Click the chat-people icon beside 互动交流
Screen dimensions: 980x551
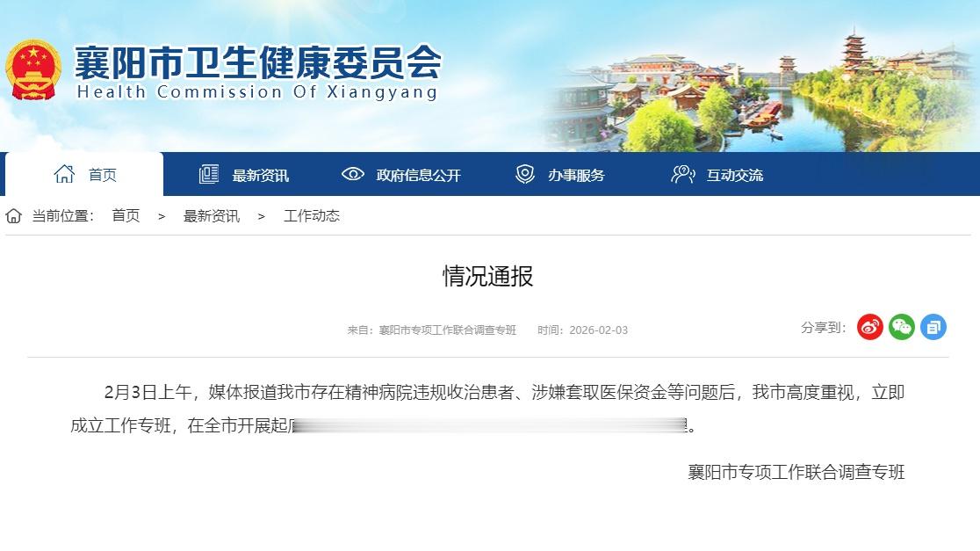pos(682,173)
